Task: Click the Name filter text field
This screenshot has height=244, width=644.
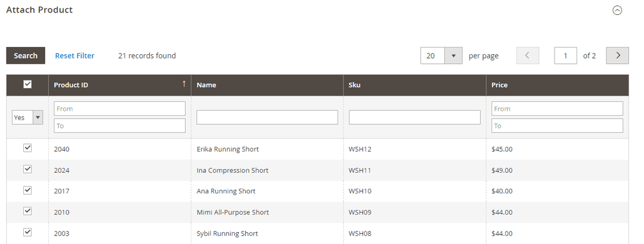Action: pyautogui.click(x=267, y=117)
